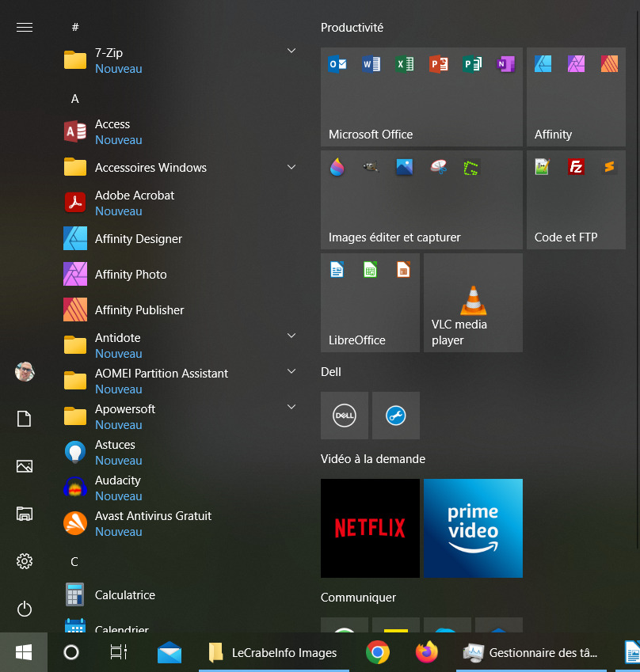This screenshot has width=640, height=672.
Task: Click the # section header
Action: 75,28
